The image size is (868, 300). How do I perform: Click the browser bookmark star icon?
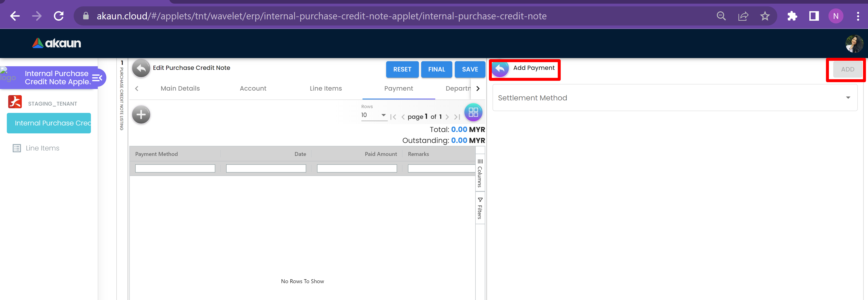pyautogui.click(x=765, y=16)
